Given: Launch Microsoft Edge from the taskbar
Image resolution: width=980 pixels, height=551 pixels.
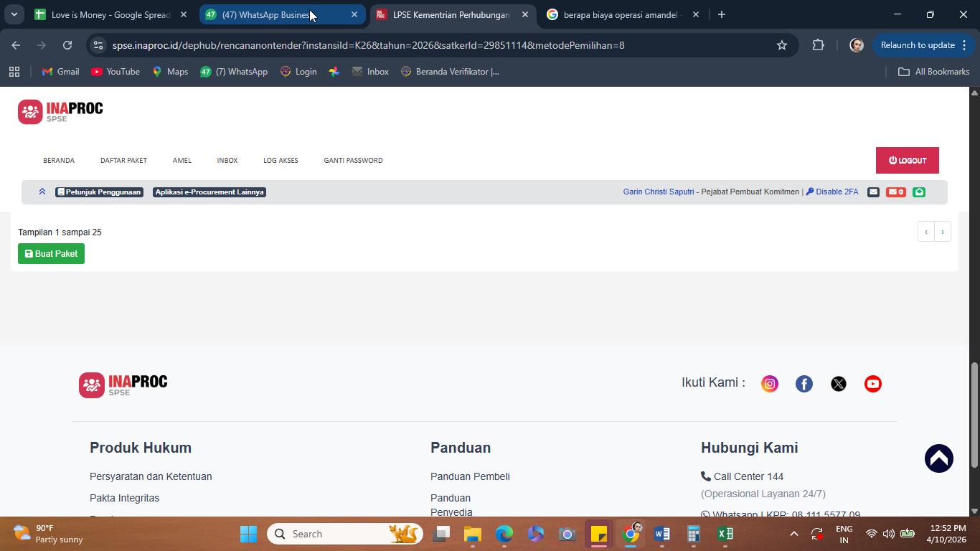Looking at the screenshot, I should click(x=504, y=534).
